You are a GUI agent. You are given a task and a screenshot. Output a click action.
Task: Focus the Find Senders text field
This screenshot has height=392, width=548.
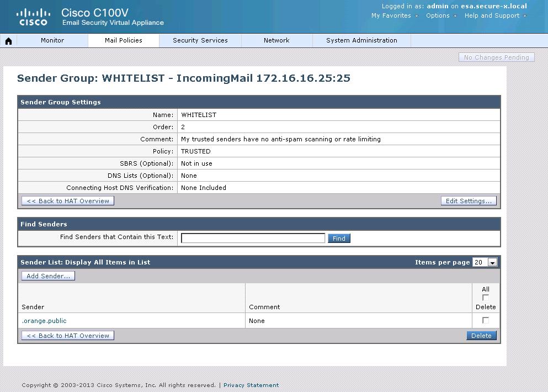pyautogui.click(x=253, y=238)
